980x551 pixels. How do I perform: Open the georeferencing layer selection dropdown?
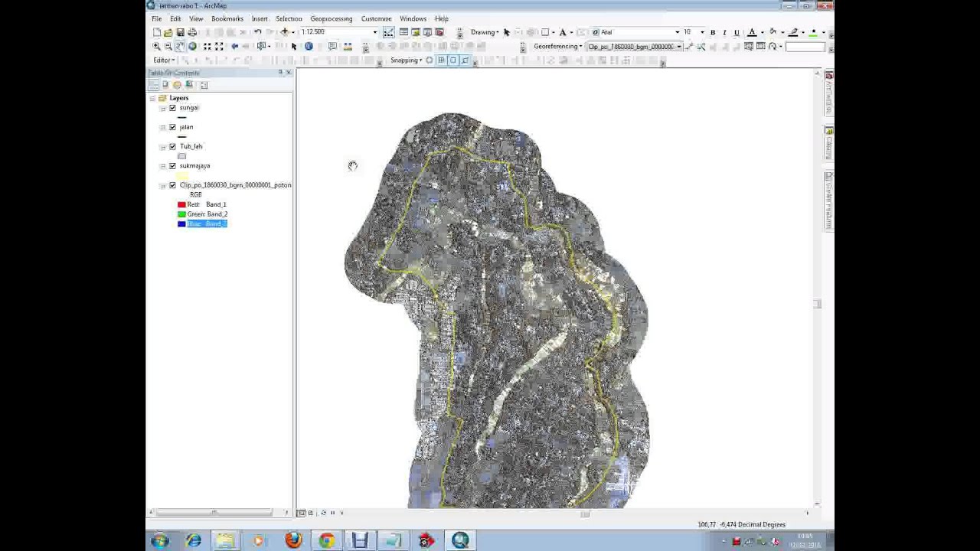[x=678, y=46]
